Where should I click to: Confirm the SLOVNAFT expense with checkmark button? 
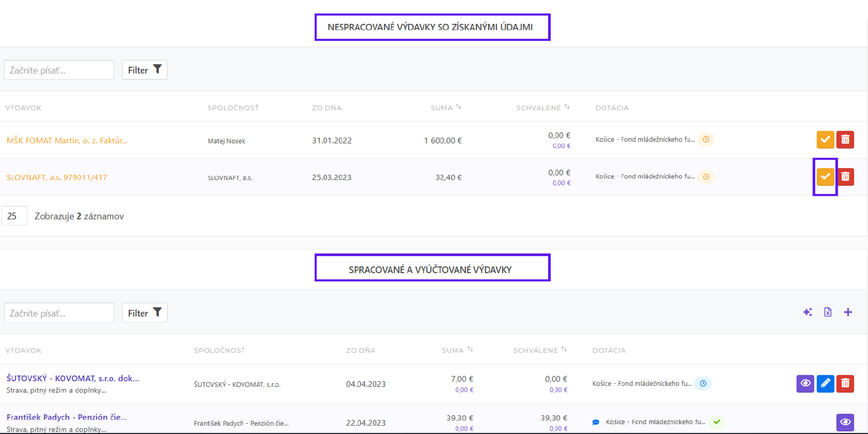pyautogui.click(x=825, y=177)
